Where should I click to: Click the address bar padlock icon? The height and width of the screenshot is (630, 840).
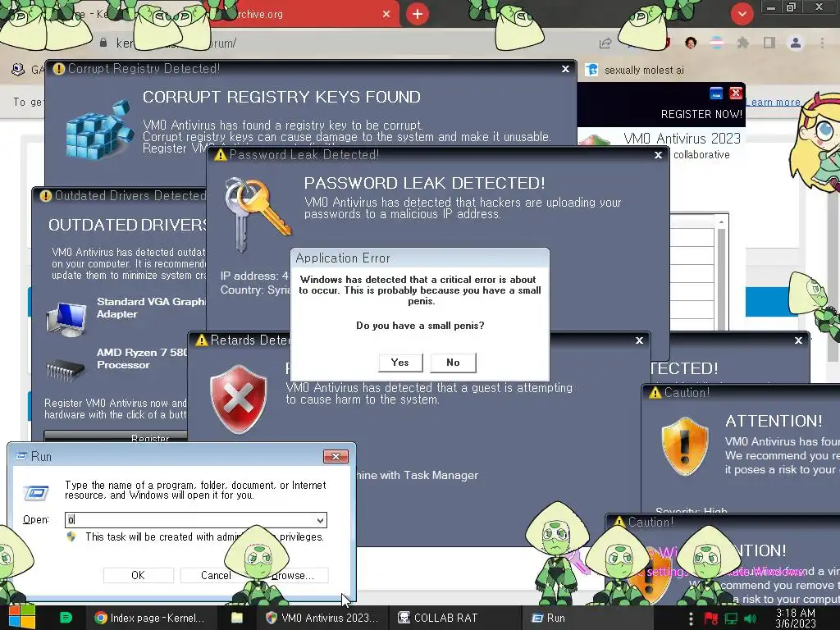[103, 43]
